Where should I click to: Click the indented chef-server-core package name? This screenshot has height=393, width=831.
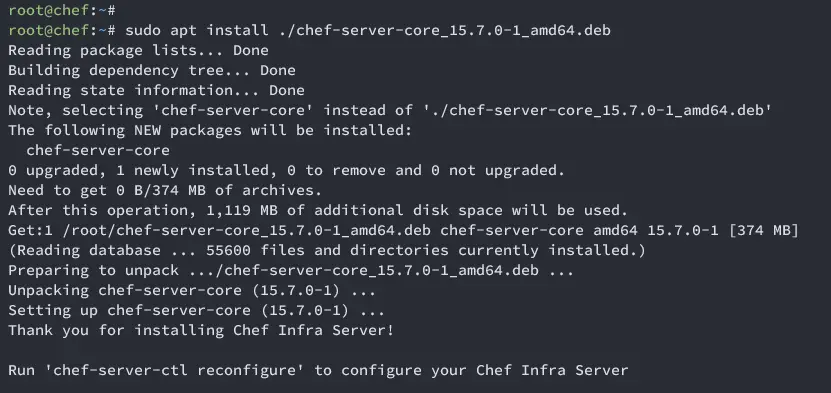pyautogui.click(x=98, y=150)
